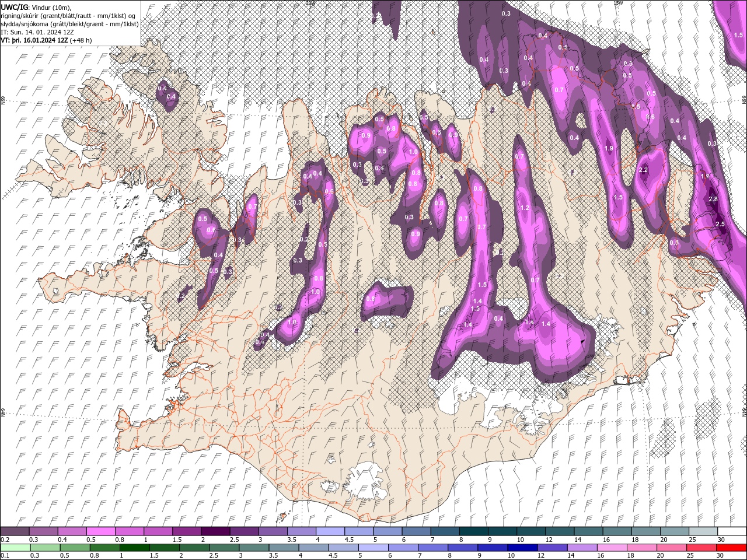Select the 'Vindur (10m)' text in the header
This screenshot has width=747, height=560.
pyautogui.click(x=51, y=7)
